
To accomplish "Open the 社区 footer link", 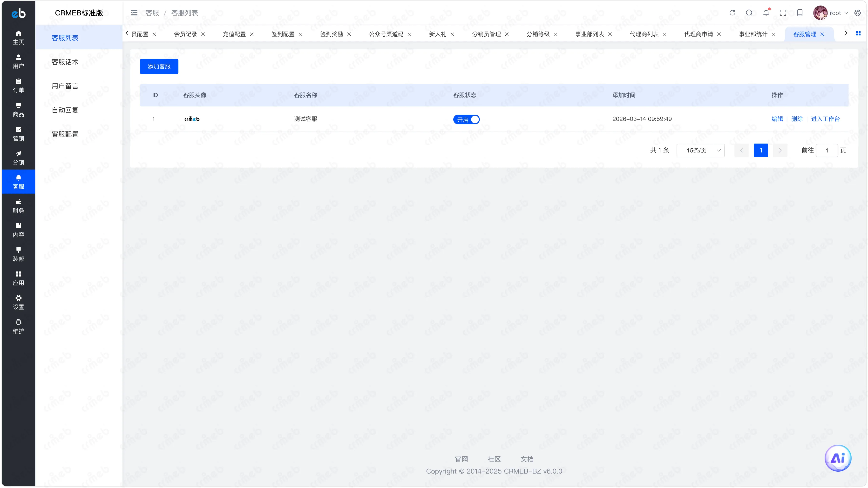I will (x=494, y=459).
